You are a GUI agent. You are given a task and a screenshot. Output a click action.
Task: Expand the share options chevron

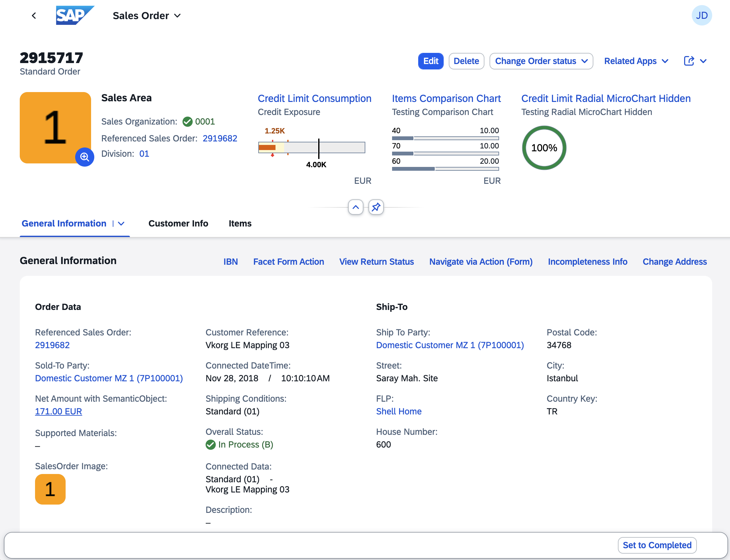[x=703, y=61]
